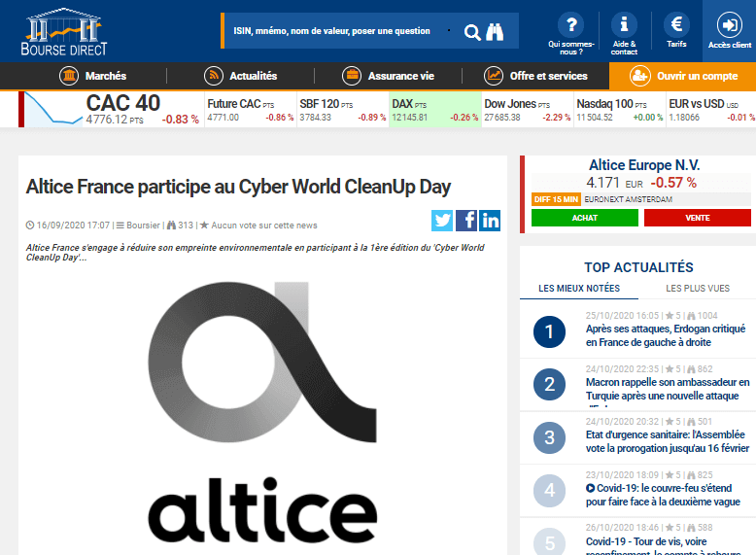Click rank number 4 badge

coord(549,491)
